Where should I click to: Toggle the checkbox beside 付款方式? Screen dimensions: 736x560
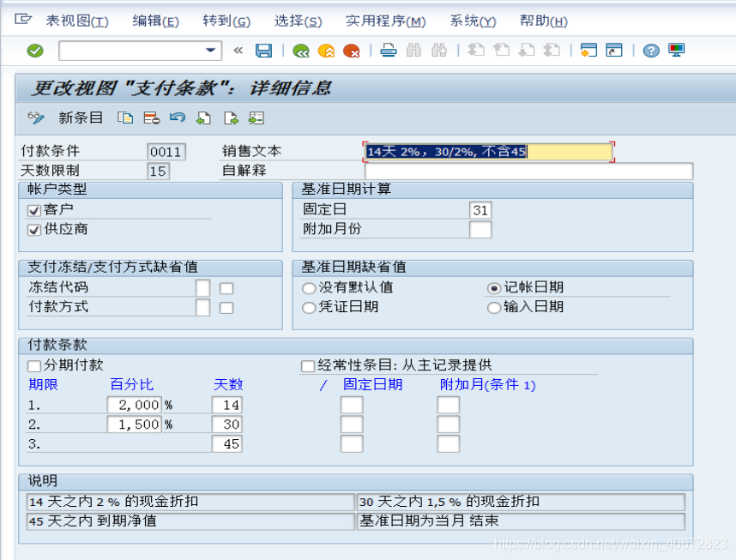(x=226, y=308)
